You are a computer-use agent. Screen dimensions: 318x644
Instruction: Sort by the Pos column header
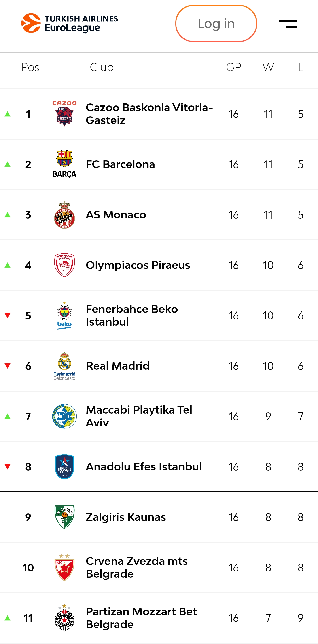coord(30,67)
